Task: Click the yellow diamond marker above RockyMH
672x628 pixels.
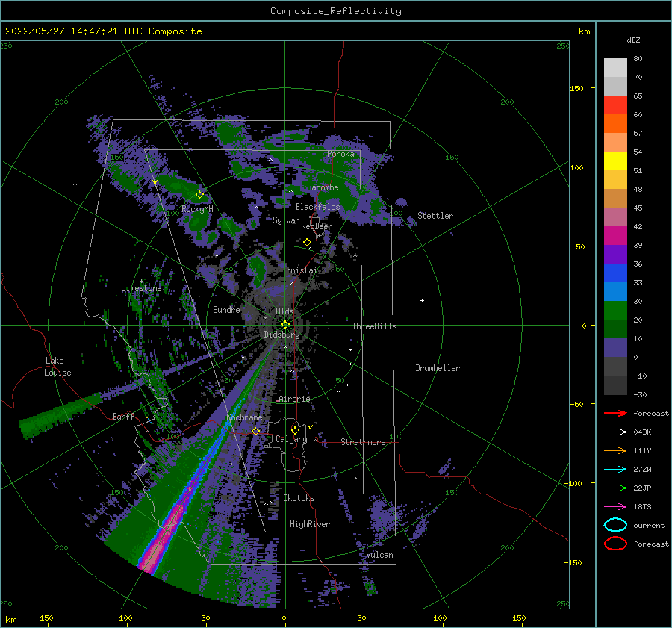Action: pos(199,195)
